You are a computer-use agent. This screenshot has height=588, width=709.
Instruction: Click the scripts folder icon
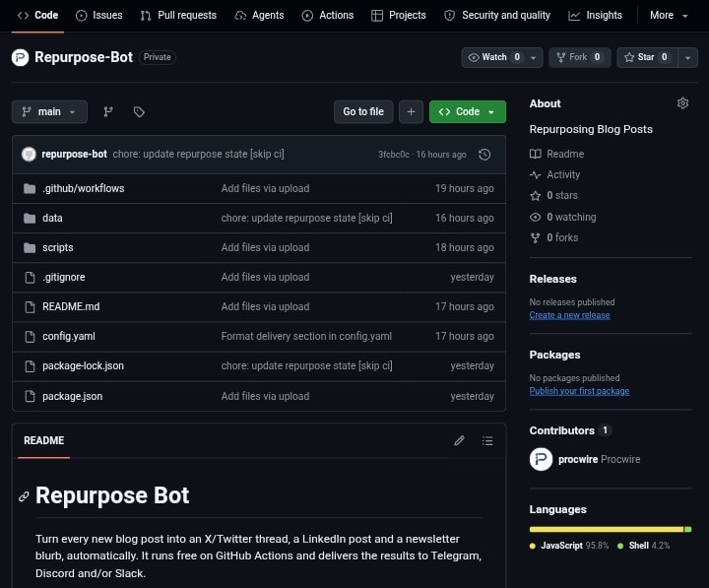(x=30, y=248)
